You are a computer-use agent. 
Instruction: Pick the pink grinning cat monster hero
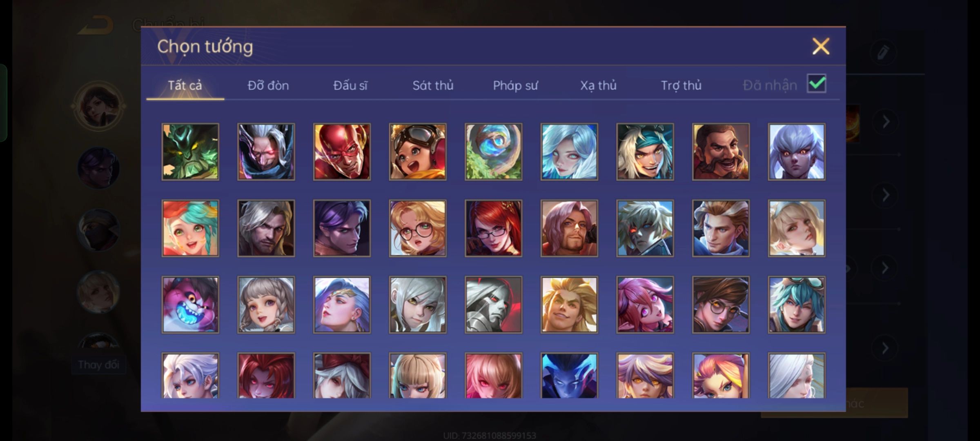[190, 305]
